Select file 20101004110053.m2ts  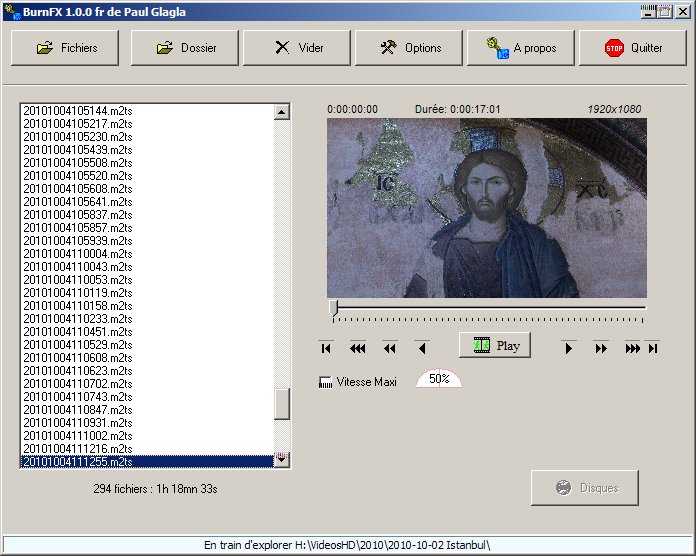147,280
